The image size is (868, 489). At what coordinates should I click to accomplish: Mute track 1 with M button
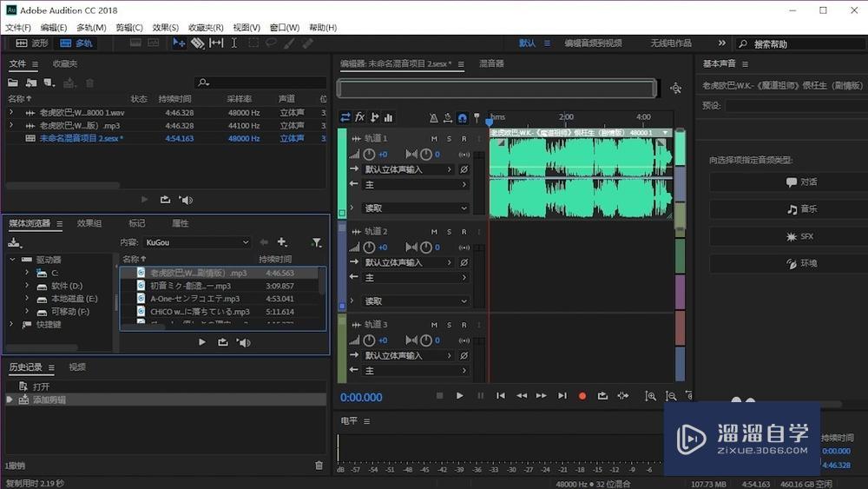(434, 138)
